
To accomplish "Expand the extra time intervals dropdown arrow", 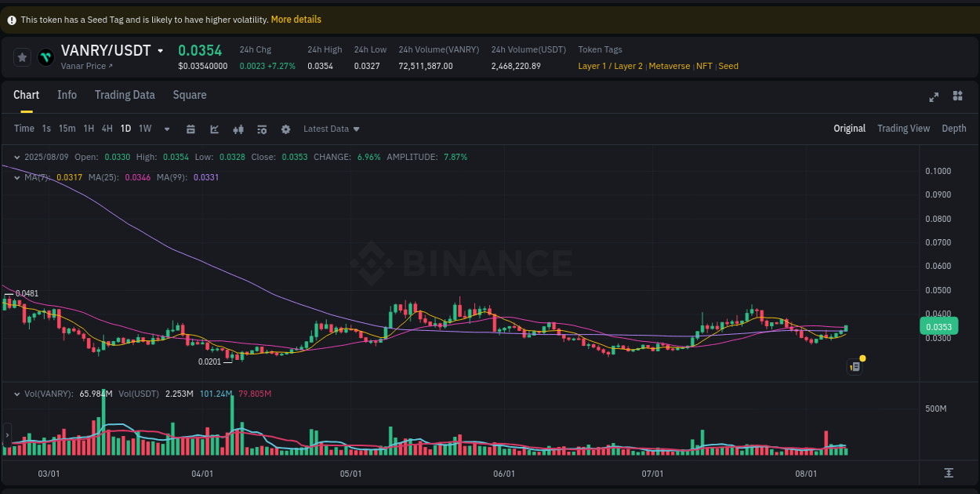I will coord(166,129).
